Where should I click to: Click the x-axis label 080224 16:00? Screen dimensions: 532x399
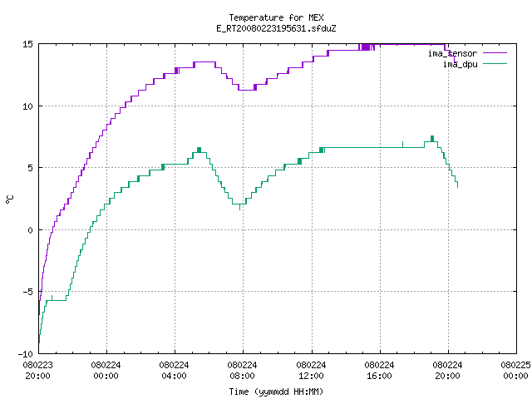(x=379, y=371)
